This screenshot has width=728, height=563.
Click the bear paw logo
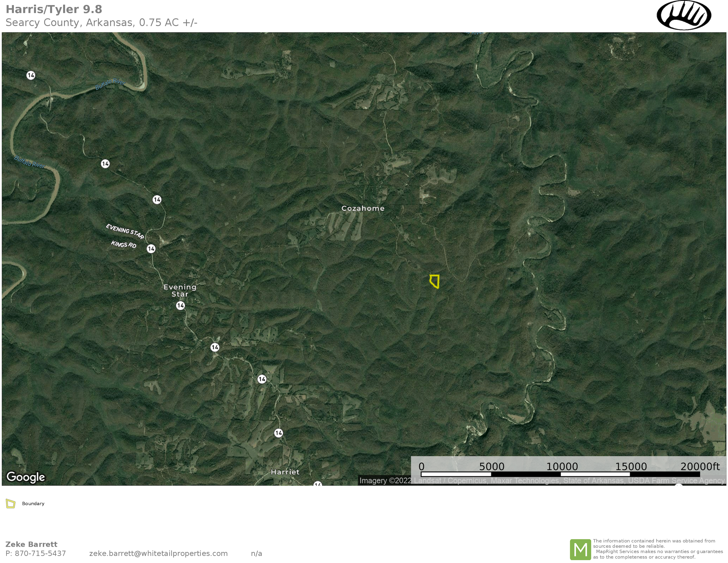pyautogui.click(x=684, y=15)
